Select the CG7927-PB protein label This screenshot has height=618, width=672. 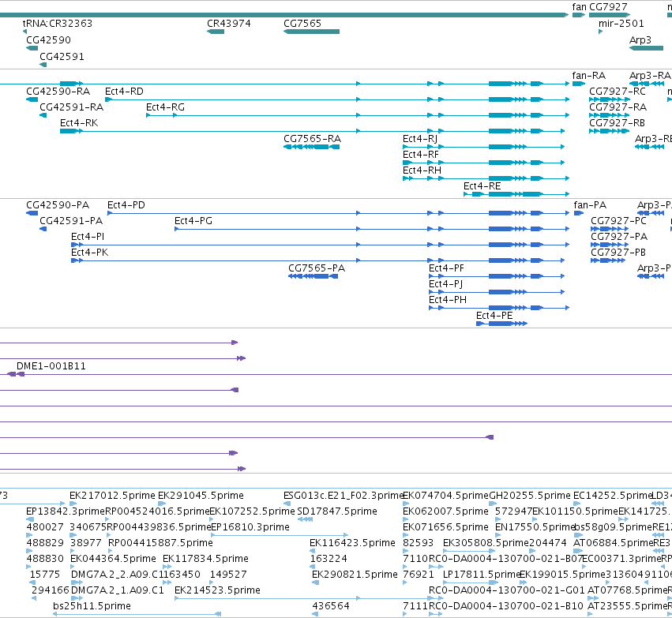[x=618, y=253]
